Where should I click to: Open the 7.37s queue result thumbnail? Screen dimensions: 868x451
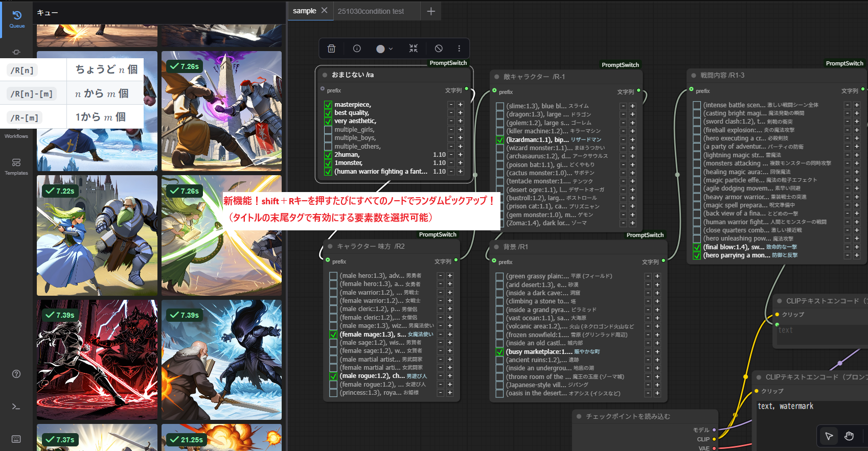pyautogui.click(x=97, y=437)
